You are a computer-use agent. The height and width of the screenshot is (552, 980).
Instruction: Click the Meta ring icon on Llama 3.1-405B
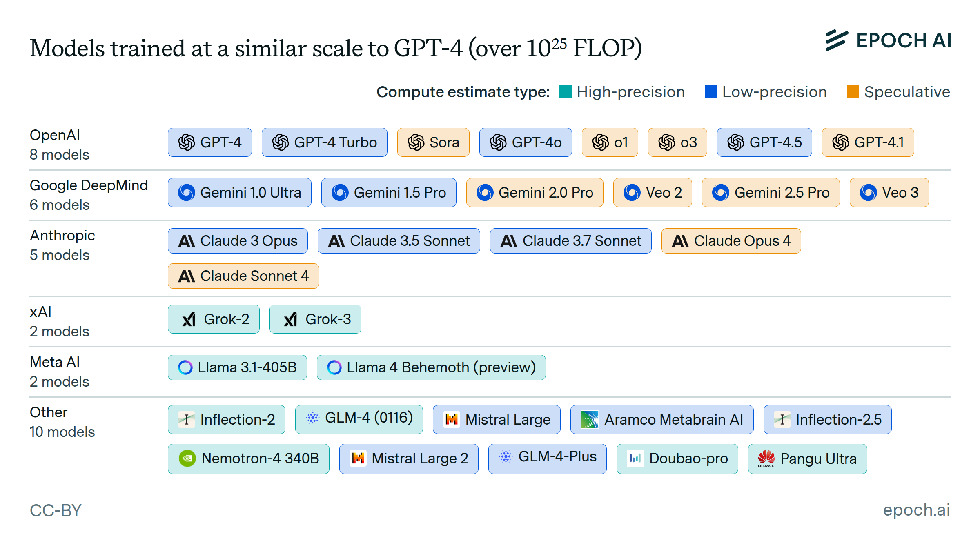click(185, 367)
